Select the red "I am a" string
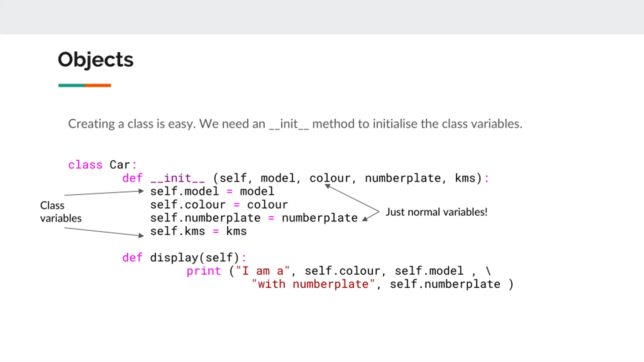Viewport: 644px width, 362px height. [x=263, y=271]
